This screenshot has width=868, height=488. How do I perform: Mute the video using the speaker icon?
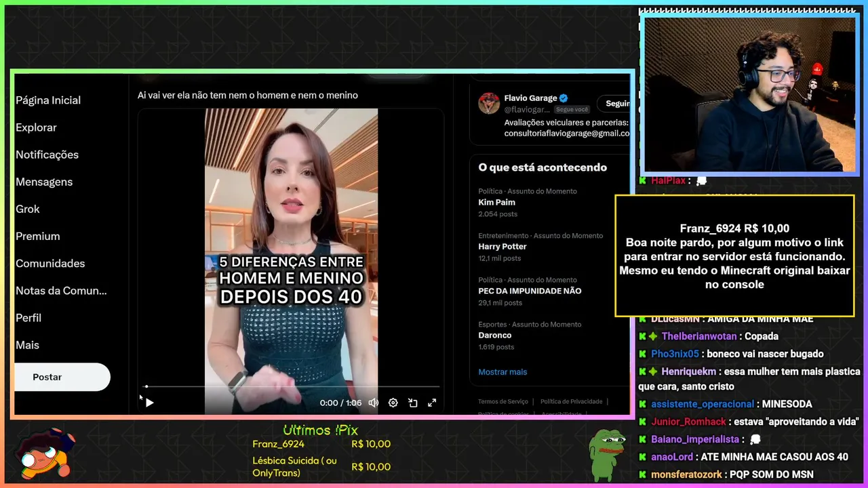[373, 403]
